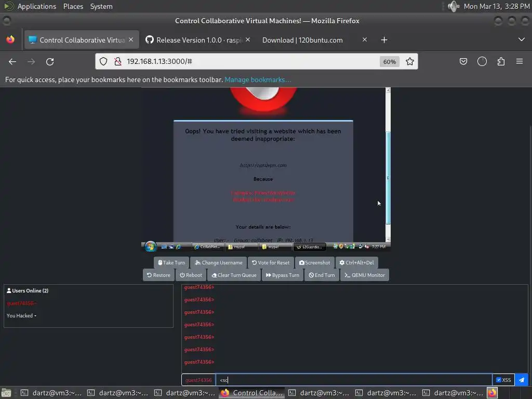Click the show desktop icon at bottom-left panel
Viewport: 532px width, 399px height.
[6, 393]
